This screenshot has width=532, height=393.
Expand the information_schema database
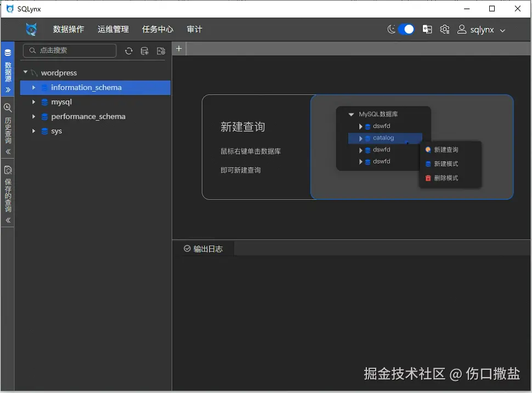coord(33,88)
